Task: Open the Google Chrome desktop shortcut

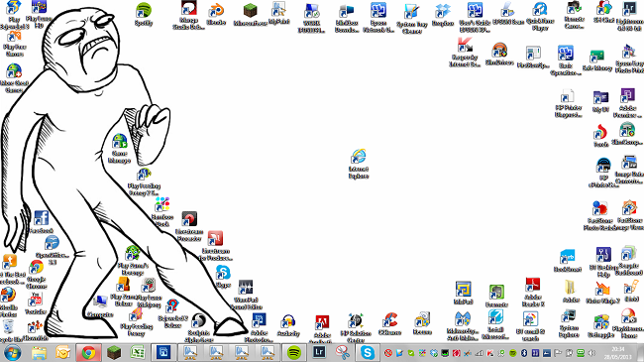Action: click(36, 275)
